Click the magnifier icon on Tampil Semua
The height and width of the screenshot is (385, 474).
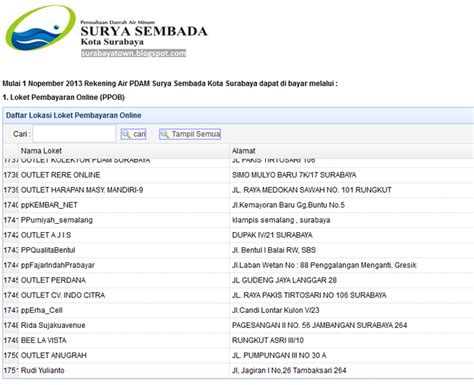click(x=165, y=134)
